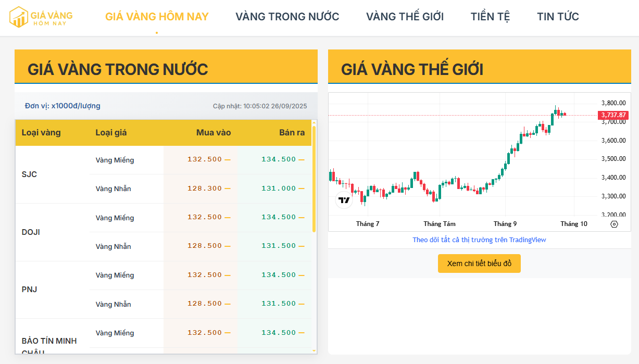This screenshot has height=364, width=639.
Task: Click the Tháng 9 marker on chart axis
Action: click(x=505, y=224)
